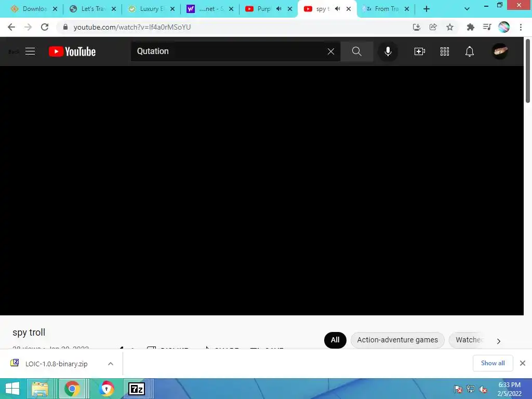Mute the spy troll tab audio

(337, 9)
